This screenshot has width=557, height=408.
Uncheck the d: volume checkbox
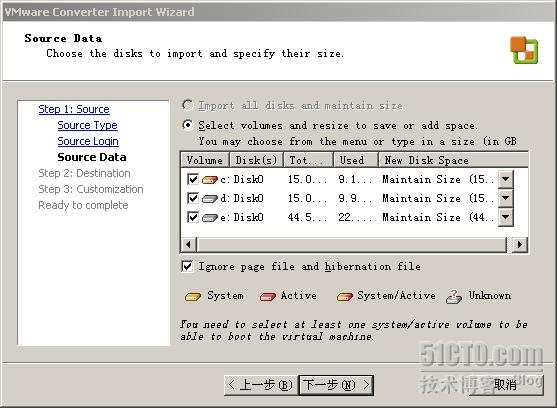pos(193,198)
